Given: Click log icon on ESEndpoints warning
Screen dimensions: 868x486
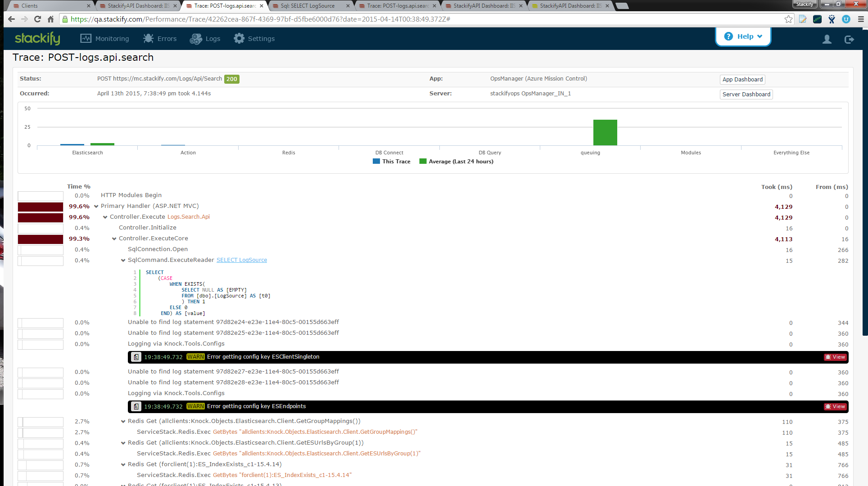Looking at the screenshot, I should [136, 406].
